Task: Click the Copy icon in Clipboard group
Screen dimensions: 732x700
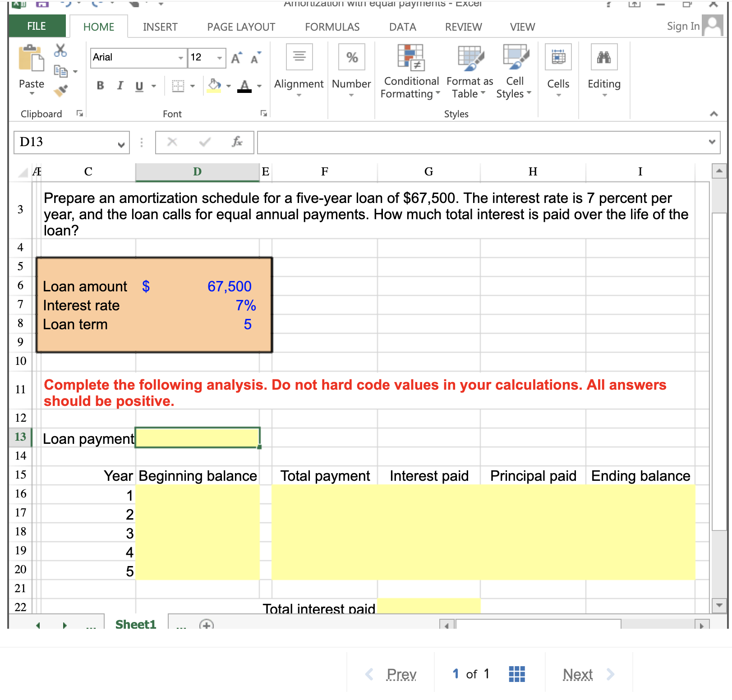Action: click(x=60, y=72)
